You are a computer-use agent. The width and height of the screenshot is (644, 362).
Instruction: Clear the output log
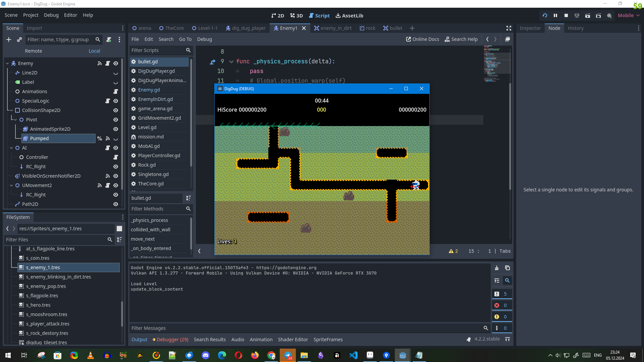(x=497, y=268)
